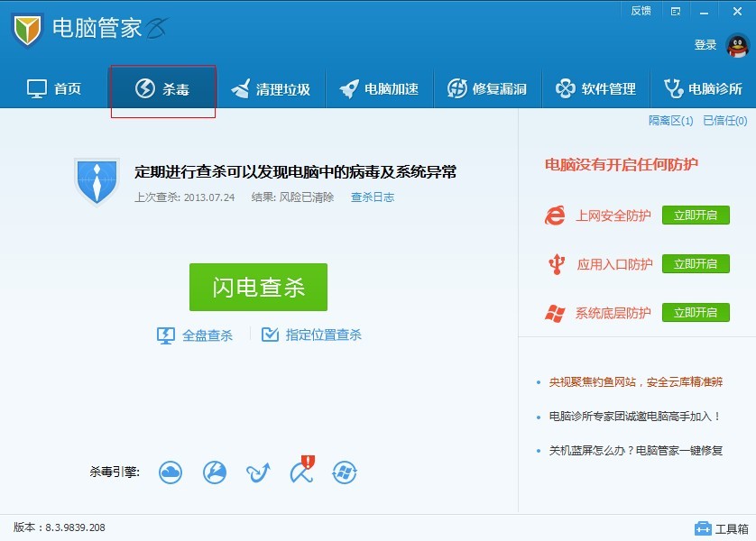Image resolution: width=756 pixels, height=541 pixels.
Task: Click the blue shield icon
Action: (96, 181)
